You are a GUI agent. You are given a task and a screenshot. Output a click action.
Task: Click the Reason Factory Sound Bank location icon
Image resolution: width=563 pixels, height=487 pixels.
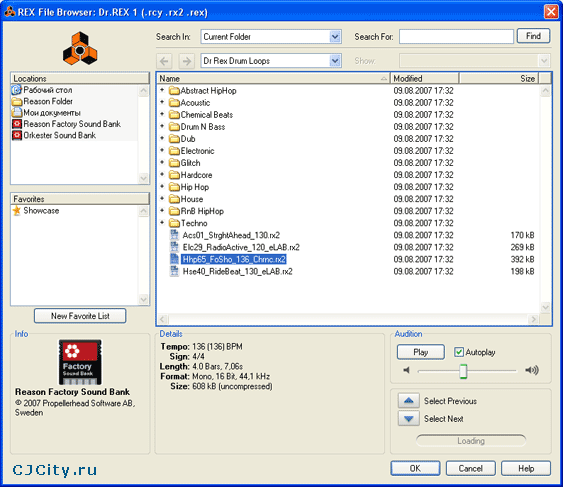click(x=17, y=124)
